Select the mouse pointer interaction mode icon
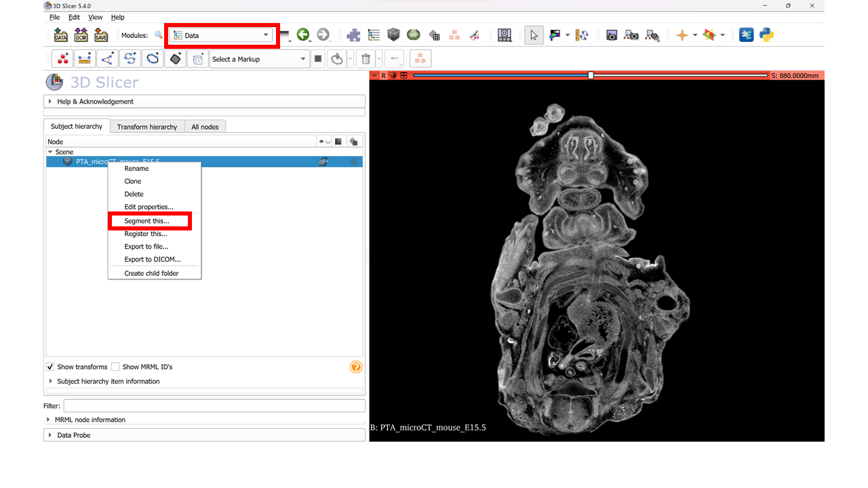The height and width of the screenshot is (488, 868). coord(534,35)
